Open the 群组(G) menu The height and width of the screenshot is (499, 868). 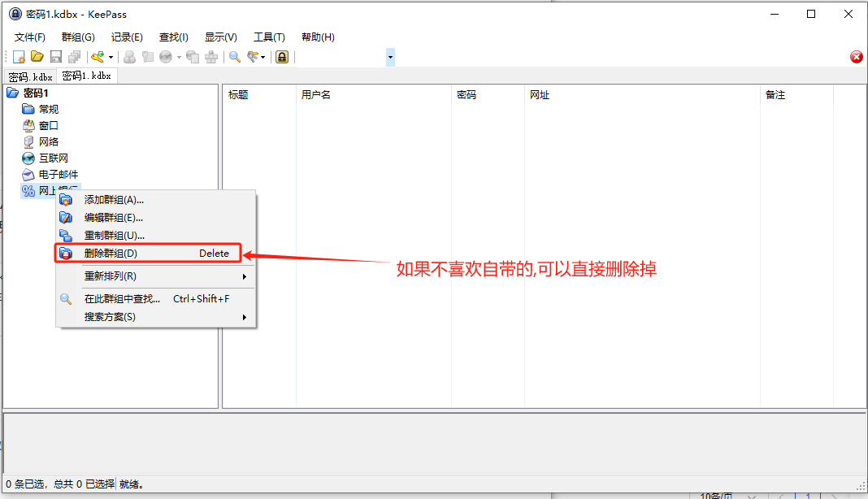coord(78,37)
